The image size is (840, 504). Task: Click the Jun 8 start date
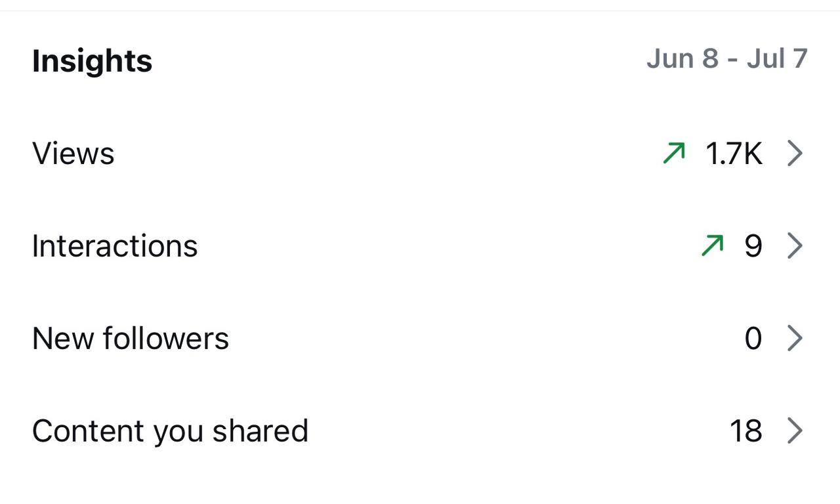(x=682, y=59)
